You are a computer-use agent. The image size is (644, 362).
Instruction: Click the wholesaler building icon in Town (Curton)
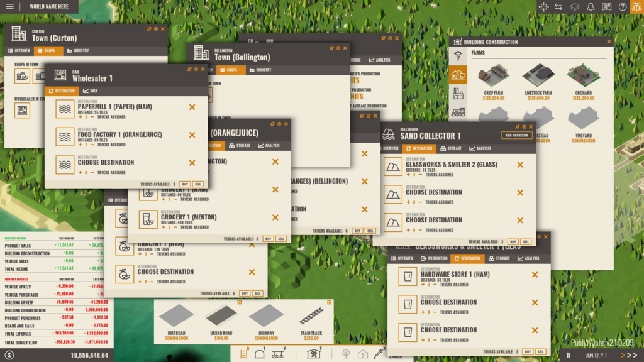pyautogui.click(x=22, y=111)
